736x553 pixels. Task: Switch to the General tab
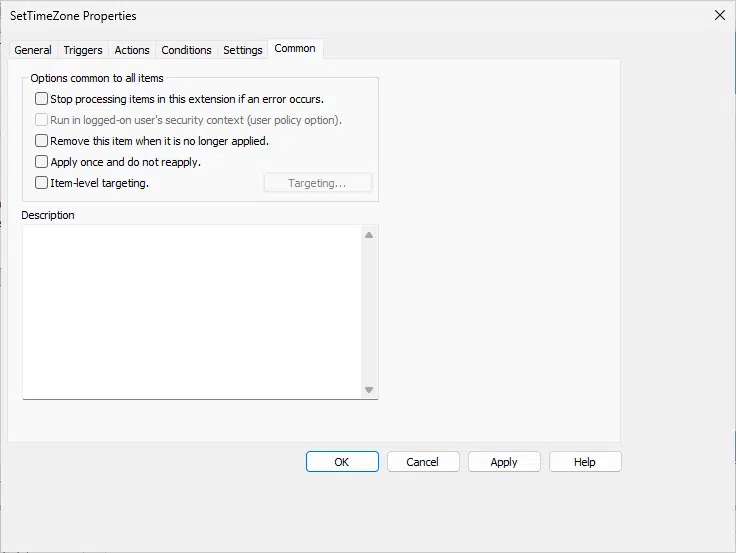point(33,50)
